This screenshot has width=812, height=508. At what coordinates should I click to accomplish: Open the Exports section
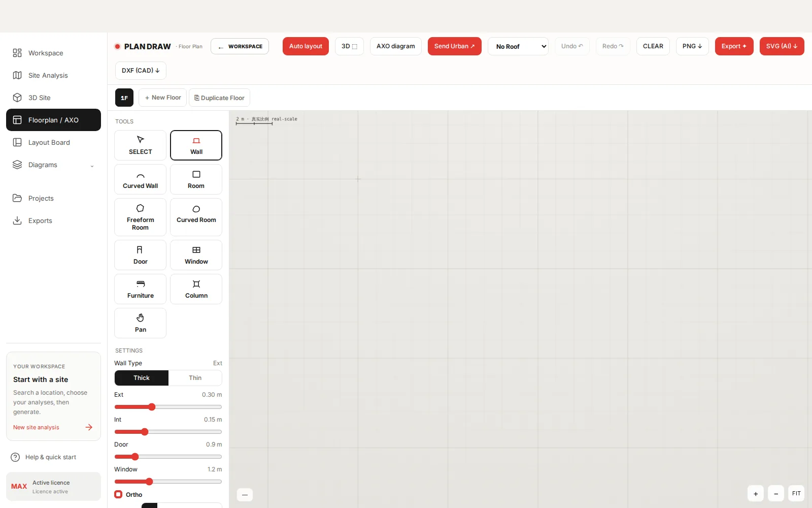(x=53, y=220)
